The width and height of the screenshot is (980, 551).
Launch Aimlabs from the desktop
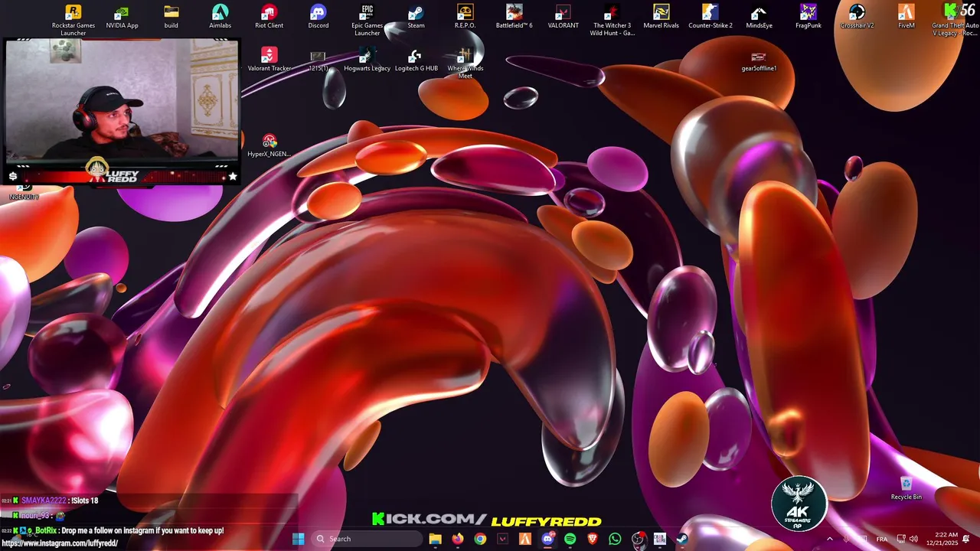[x=220, y=17]
